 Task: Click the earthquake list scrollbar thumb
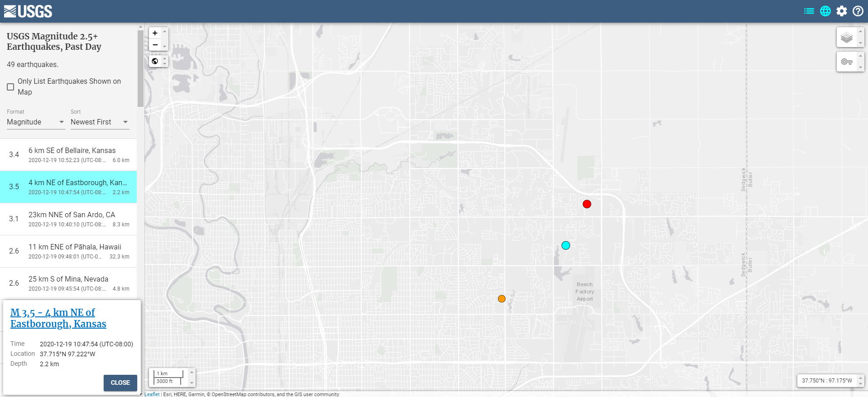140,68
